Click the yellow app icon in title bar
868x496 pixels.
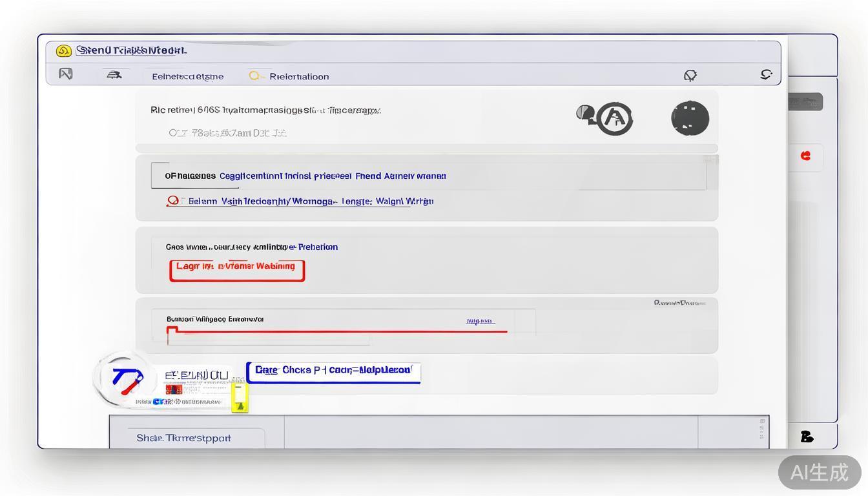coord(63,51)
